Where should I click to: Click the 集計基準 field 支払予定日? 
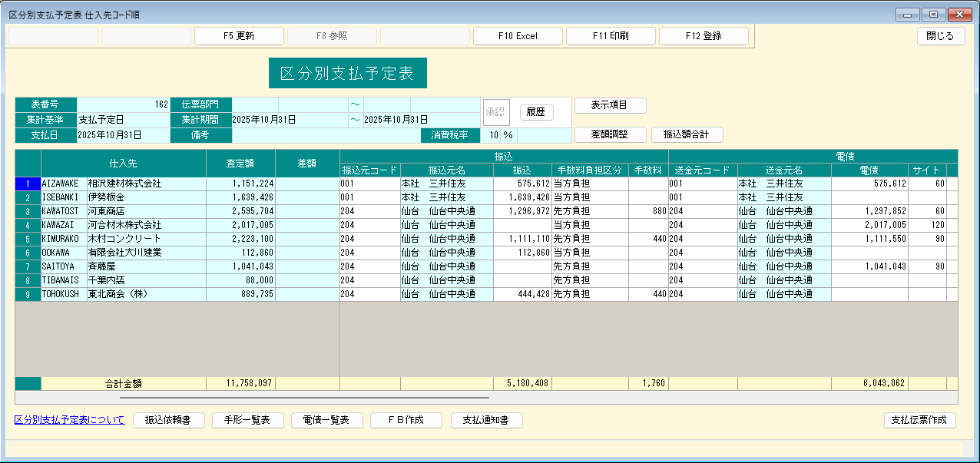pyautogui.click(x=123, y=120)
